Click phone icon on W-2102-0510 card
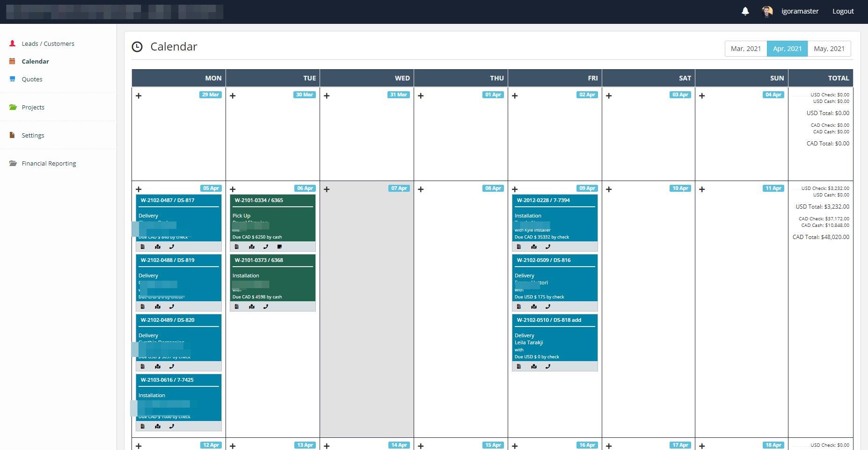This screenshot has width=868, height=450. (548, 366)
